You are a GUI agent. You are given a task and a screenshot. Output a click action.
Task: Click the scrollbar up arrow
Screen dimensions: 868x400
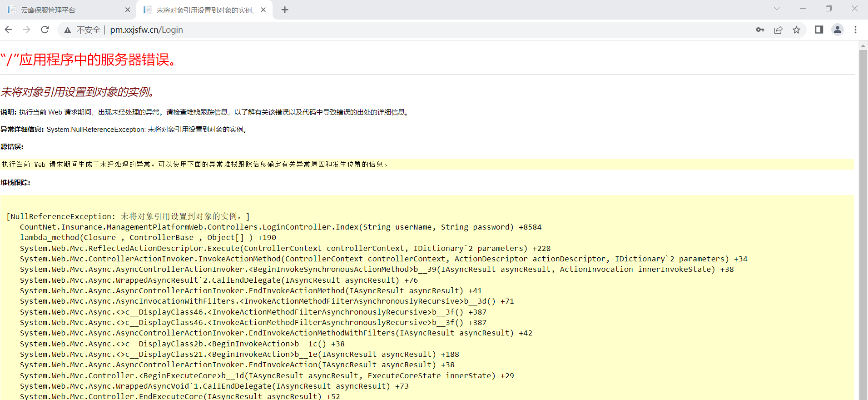tap(863, 46)
